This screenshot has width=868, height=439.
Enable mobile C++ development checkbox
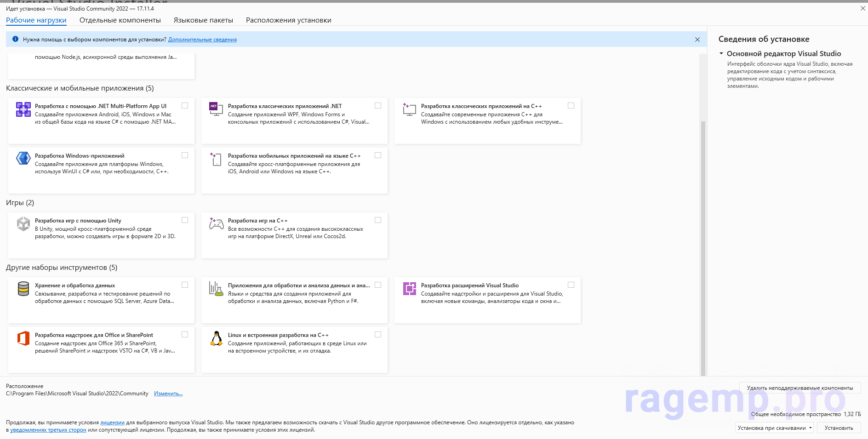(378, 155)
